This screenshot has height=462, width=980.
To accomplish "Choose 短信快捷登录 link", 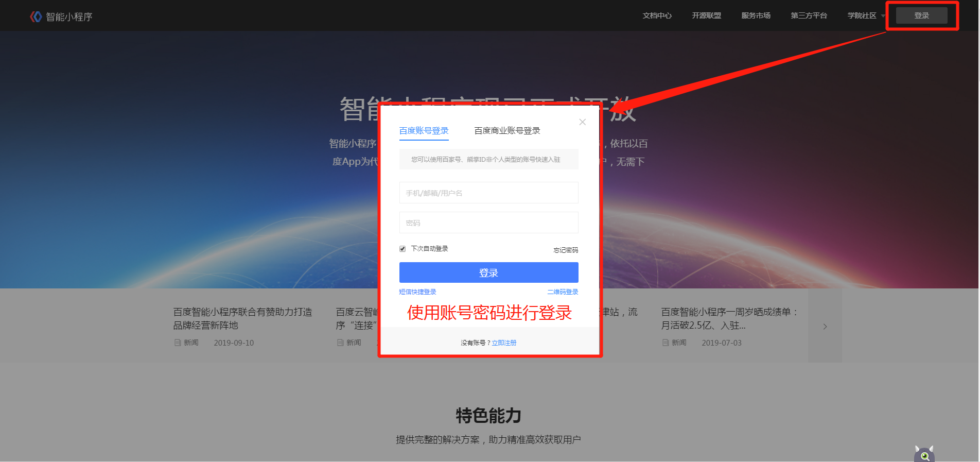I will click(x=417, y=292).
